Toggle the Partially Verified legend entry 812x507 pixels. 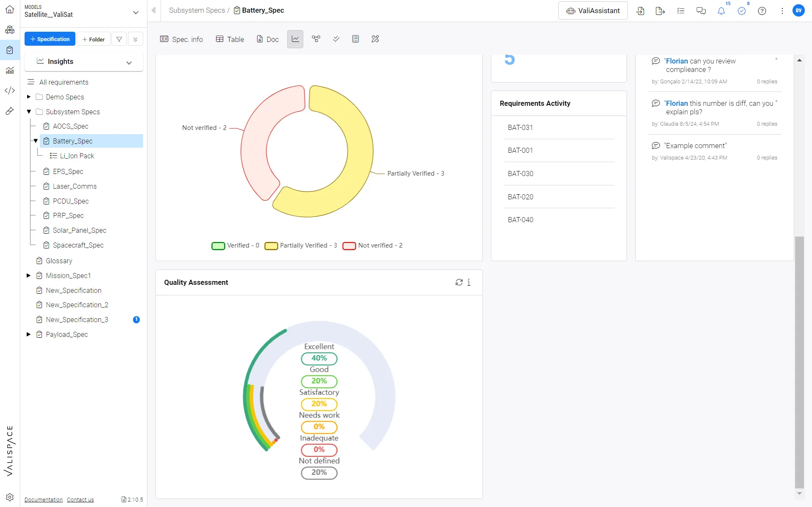click(301, 245)
